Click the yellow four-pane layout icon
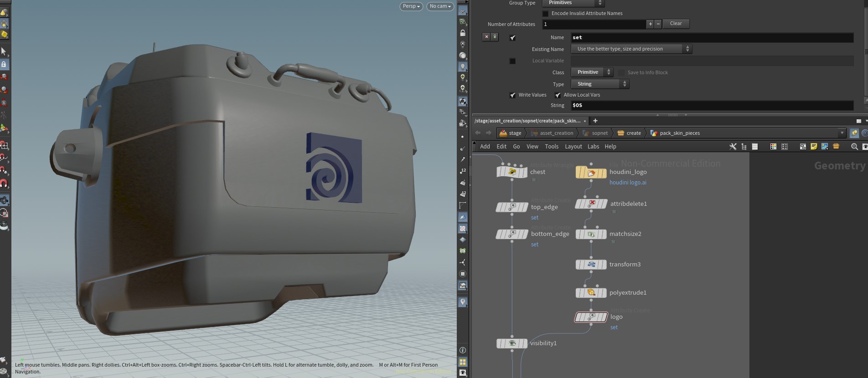The height and width of the screenshot is (378, 868). [463, 362]
